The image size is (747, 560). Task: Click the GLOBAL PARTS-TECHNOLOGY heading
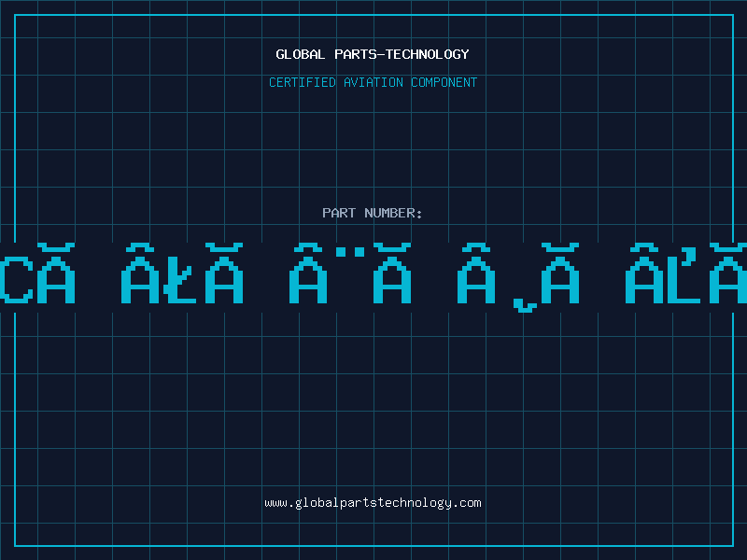click(x=373, y=54)
